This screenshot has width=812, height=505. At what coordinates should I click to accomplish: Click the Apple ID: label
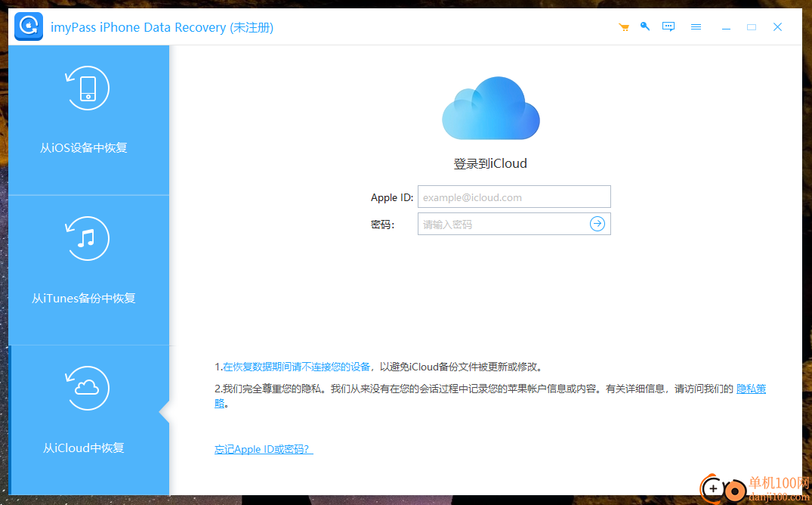pyautogui.click(x=392, y=197)
